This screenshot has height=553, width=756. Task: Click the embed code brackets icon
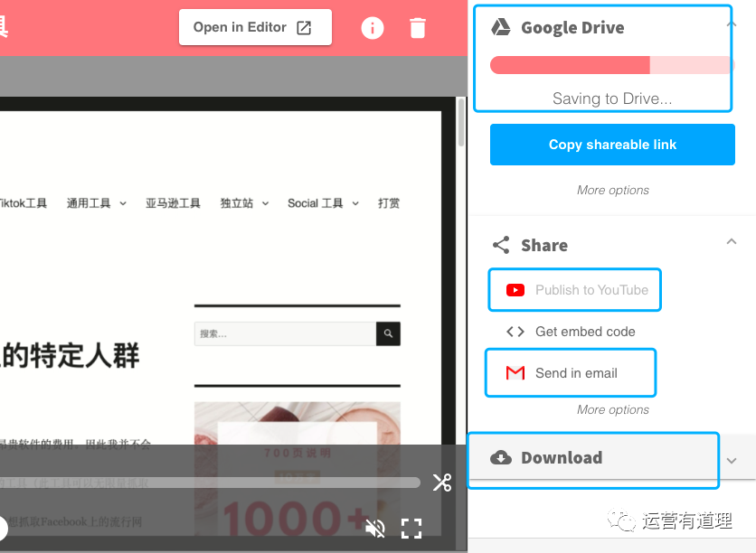pos(515,332)
